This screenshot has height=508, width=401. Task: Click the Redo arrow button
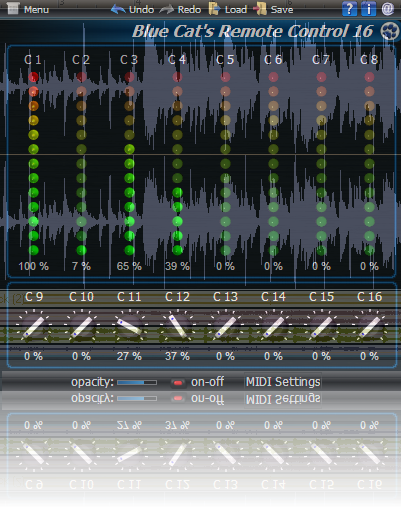(180, 9)
